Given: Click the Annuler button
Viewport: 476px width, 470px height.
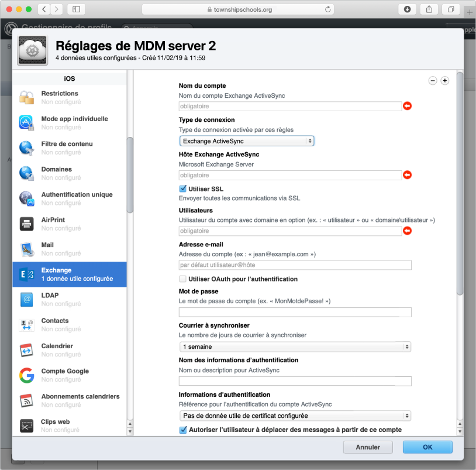Looking at the screenshot, I should coord(368,447).
